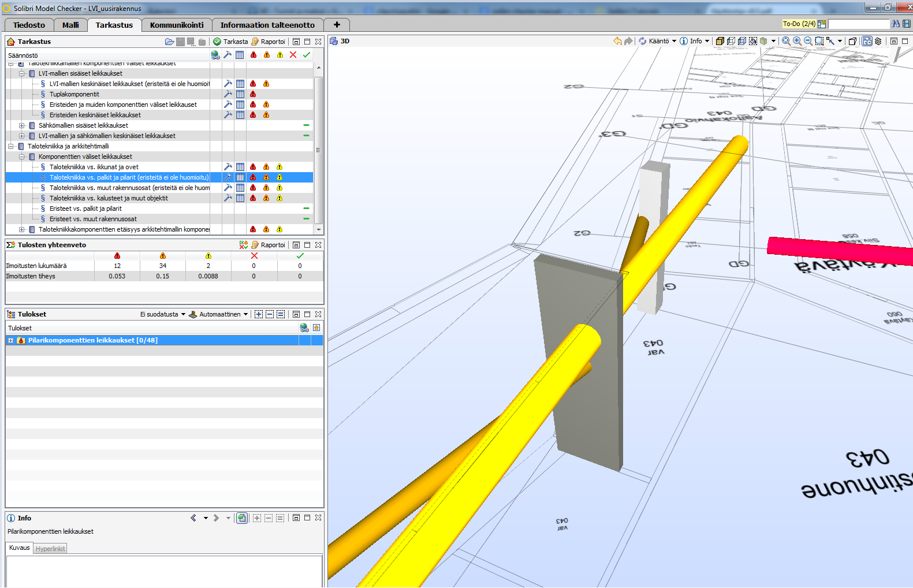Screen dimensions: 913x588
Task: Expand LVI-mallien ja sähkömallien keskinäiset leikkaukset
Action: pyautogui.click(x=22, y=136)
